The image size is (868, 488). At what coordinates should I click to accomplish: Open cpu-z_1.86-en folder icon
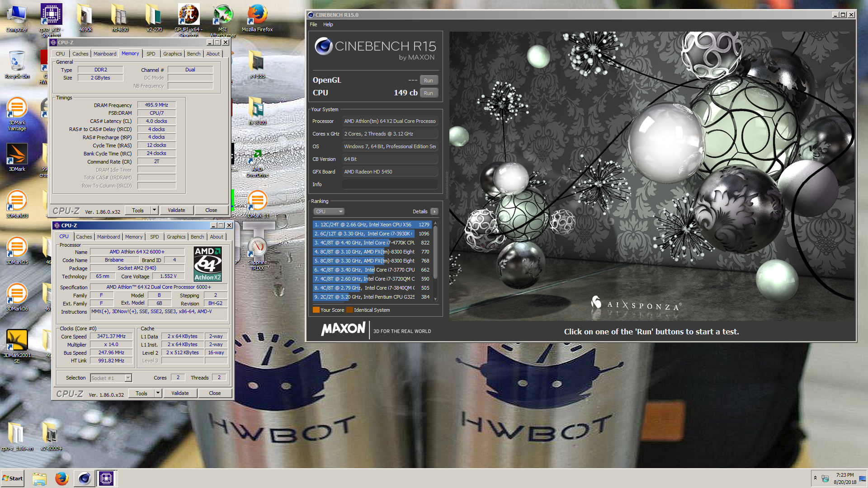(17, 436)
